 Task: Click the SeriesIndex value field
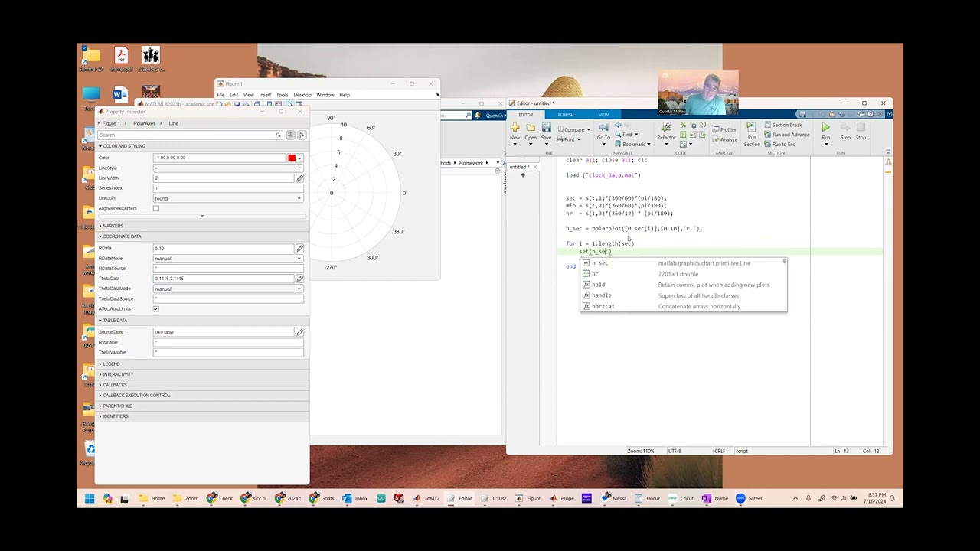pyautogui.click(x=228, y=188)
